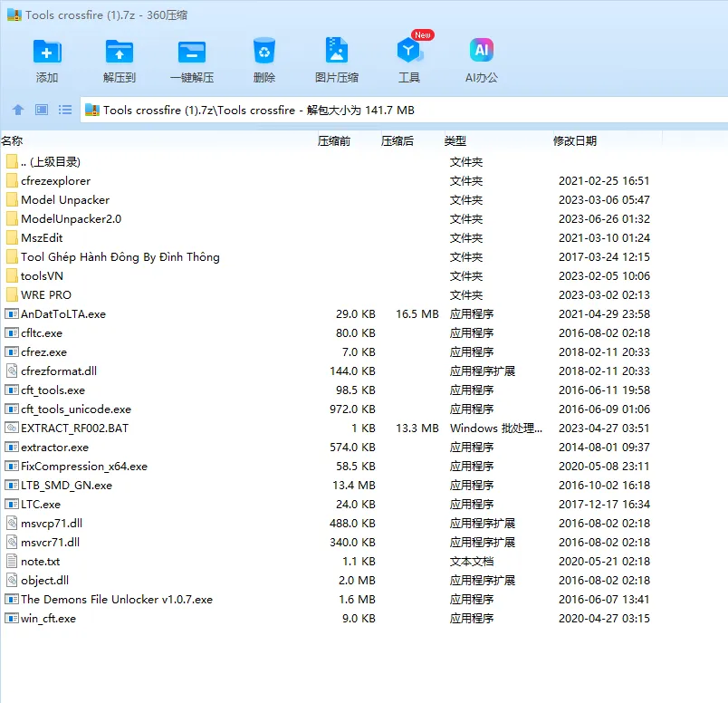Navigate up via the .. (上级目录) entry
The height and width of the screenshot is (703, 728).
coord(54,161)
